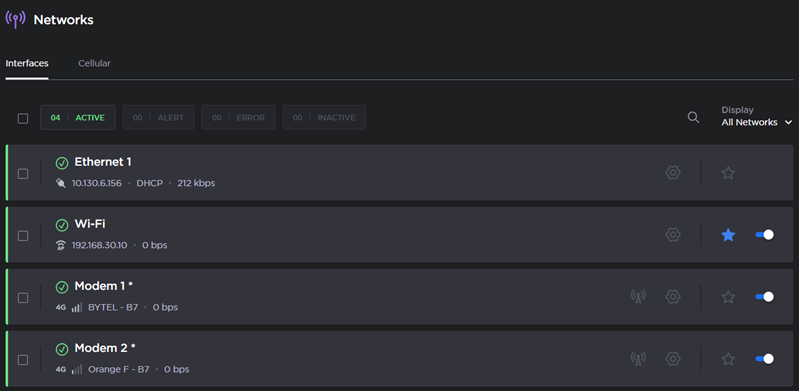Image resolution: width=800 pixels, height=391 pixels.
Task: Click Modem 1 green status checkmark
Action: coord(62,287)
